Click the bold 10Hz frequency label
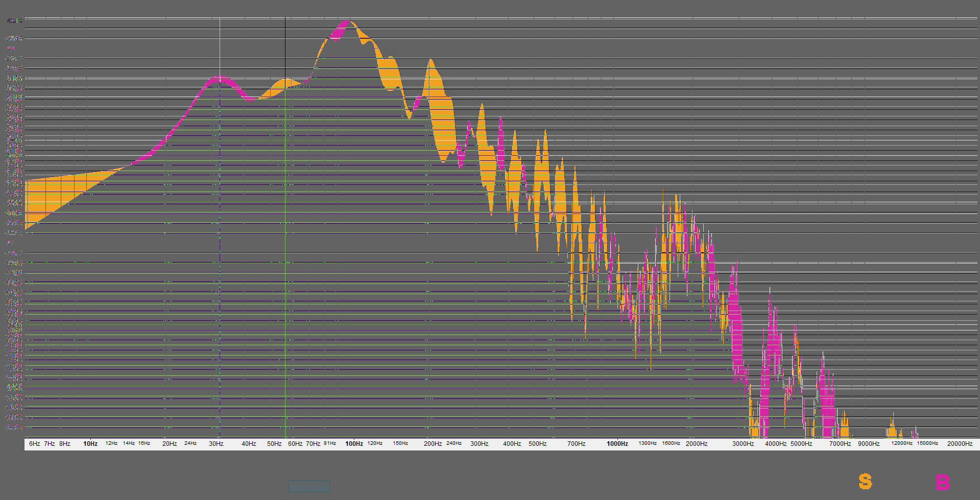This screenshot has width=980, height=500. coord(90,444)
